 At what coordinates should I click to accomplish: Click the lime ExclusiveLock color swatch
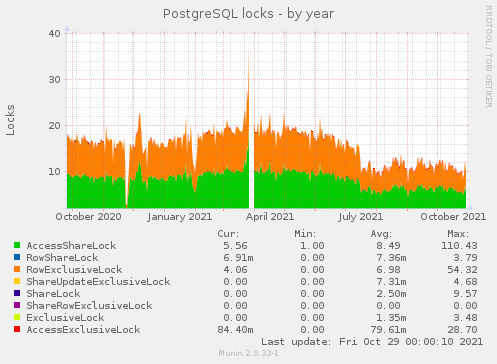(17, 317)
